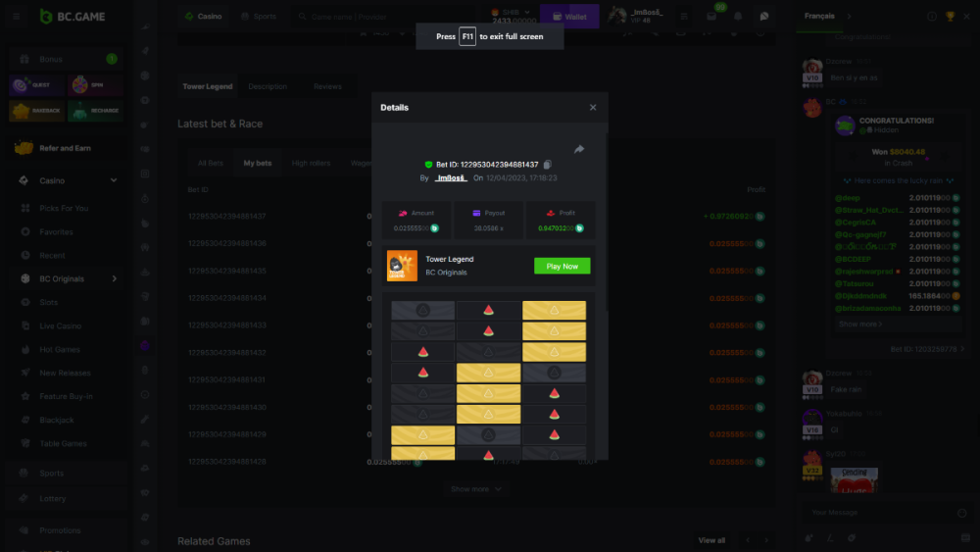Viewport: 980px width, 552px height.
Task: Open the hamburger menu beside the BC.GAME logo
Action: [16, 17]
